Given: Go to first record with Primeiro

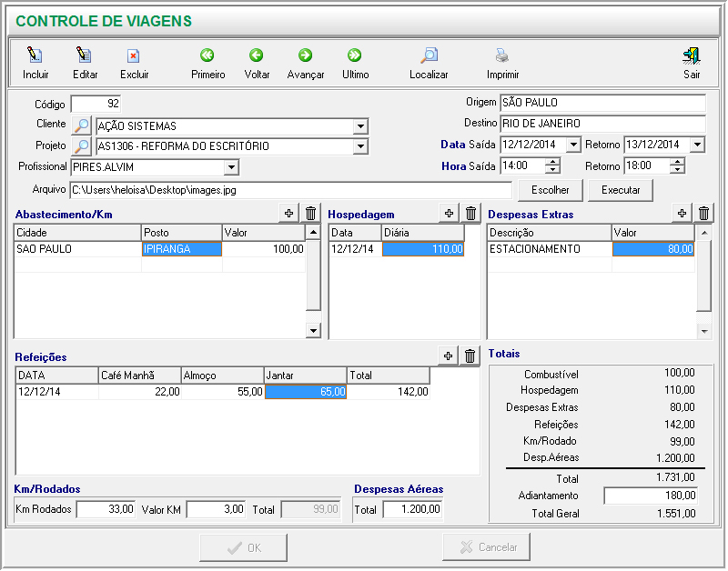Looking at the screenshot, I should (x=207, y=55).
